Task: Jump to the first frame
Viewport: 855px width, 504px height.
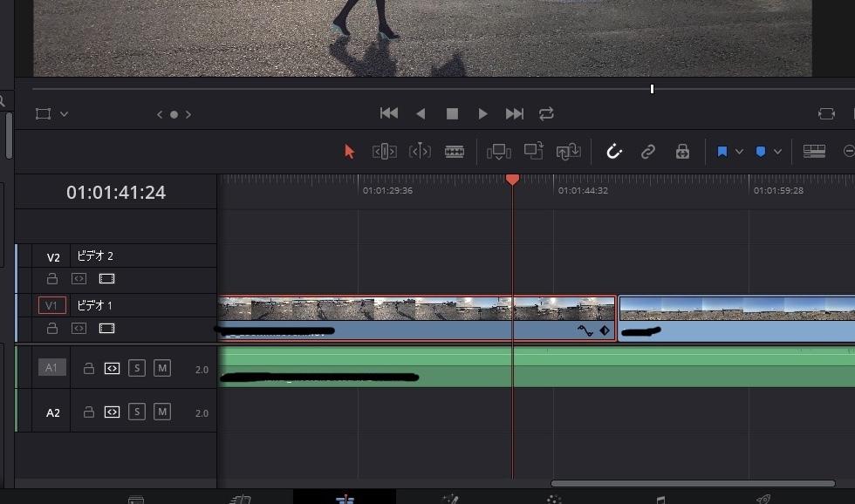Action: point(389,113)
